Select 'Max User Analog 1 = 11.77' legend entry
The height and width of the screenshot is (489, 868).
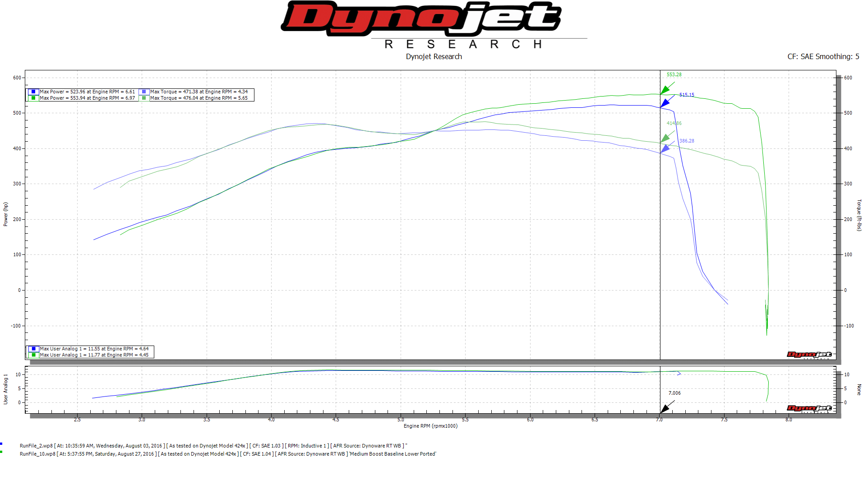tap(94, 355)
